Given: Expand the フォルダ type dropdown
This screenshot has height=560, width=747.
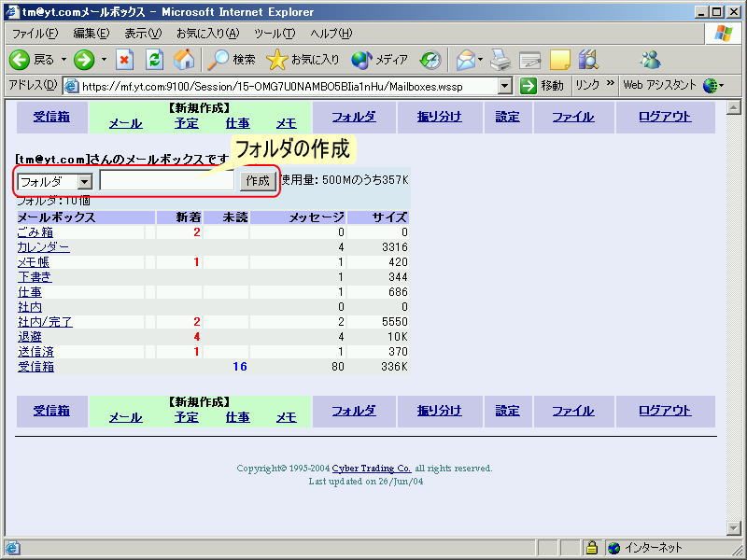Looking at the screenshot, I should pyautogui.click(x=85, y=182).
